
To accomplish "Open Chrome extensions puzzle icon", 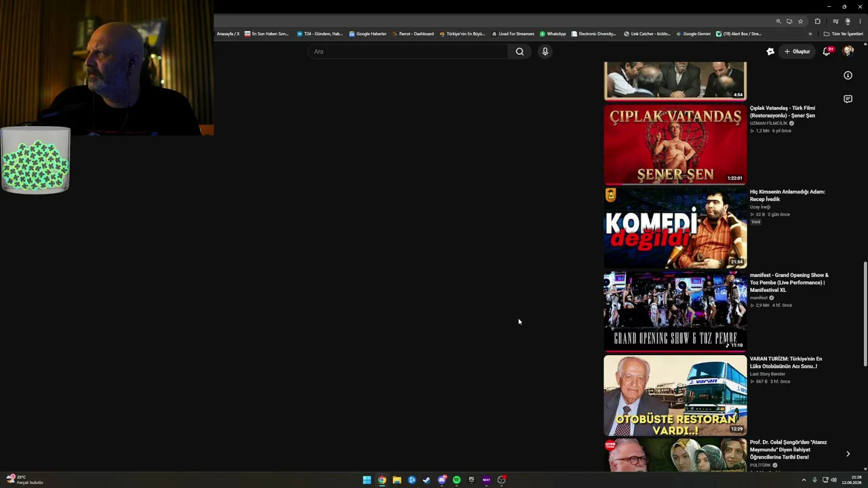I will [x=817, y=21].
